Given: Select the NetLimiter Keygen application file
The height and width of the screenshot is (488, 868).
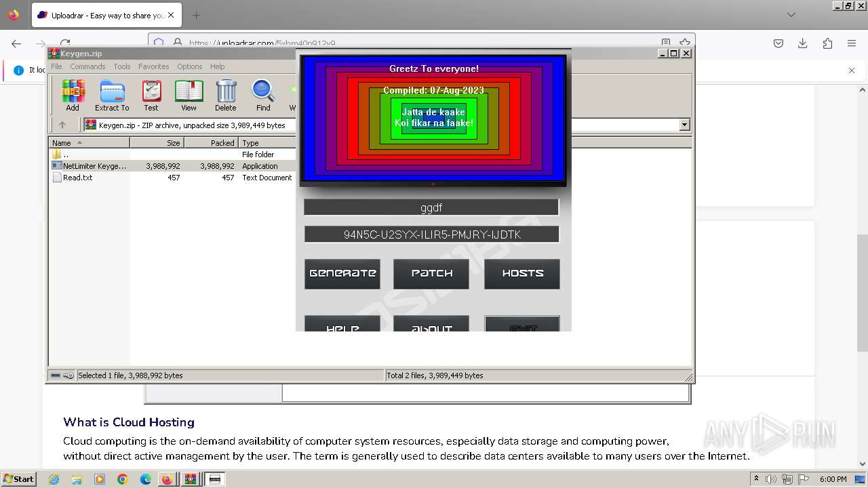Looking at the screenshot, I should [x=172, y=166].
